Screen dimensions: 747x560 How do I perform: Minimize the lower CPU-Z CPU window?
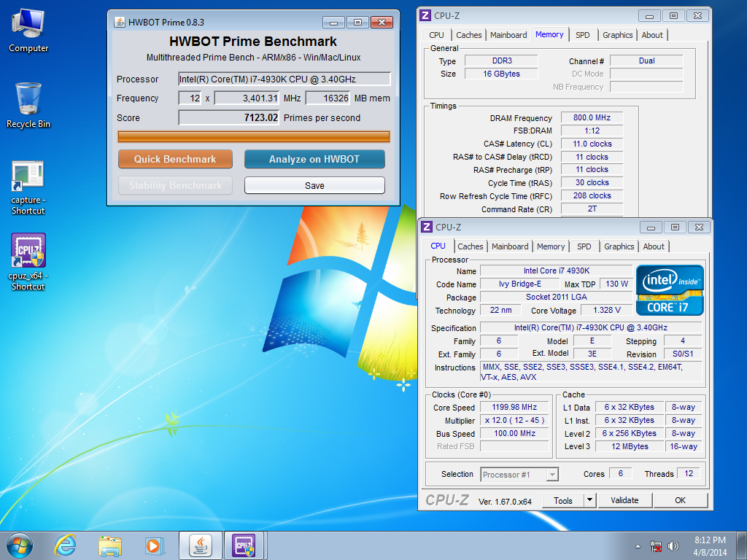651,227
